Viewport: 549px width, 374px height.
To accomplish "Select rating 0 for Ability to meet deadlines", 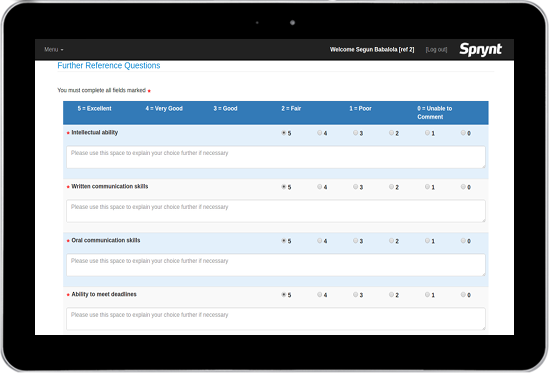I will (x=463, y=295).
